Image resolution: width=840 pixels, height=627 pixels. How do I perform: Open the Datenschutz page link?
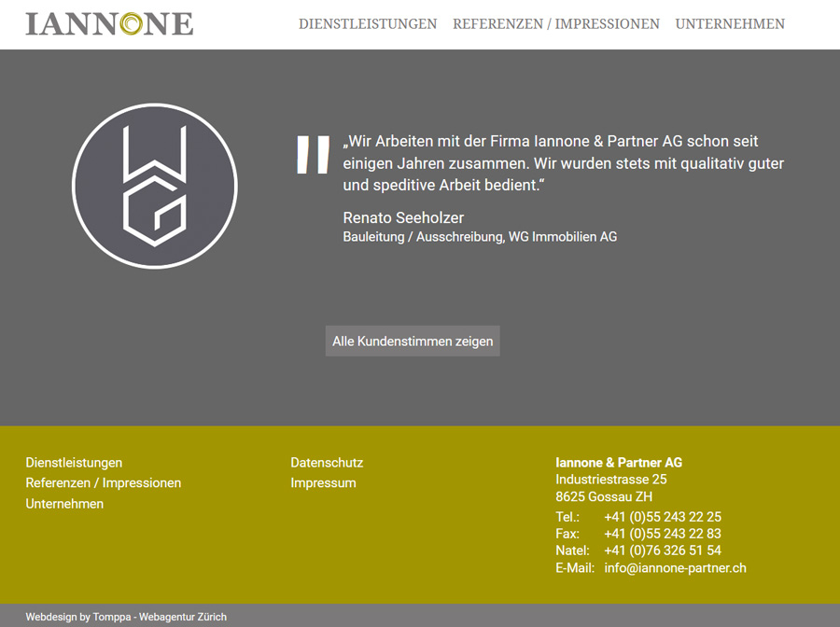tap(327, 463)
